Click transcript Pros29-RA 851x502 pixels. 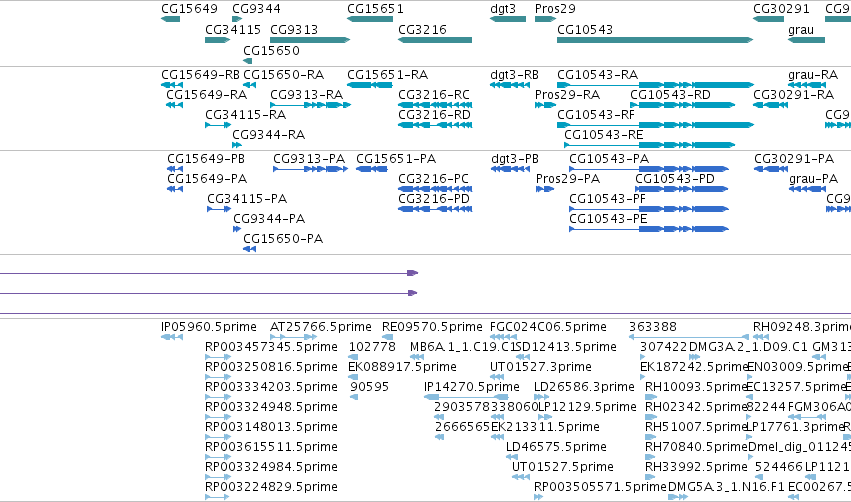click(x=545, y=105)
